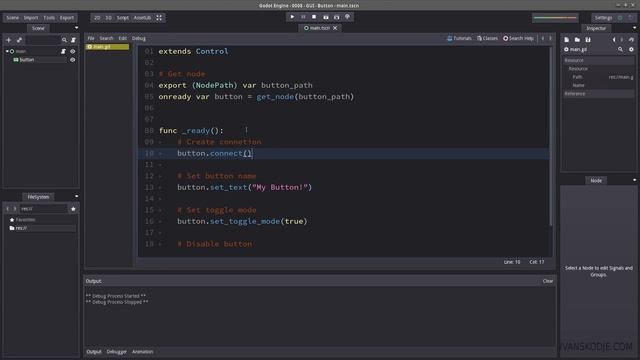Clear the Output log
This screenshot has height=360, width=640.
click(x=548, y=281)
